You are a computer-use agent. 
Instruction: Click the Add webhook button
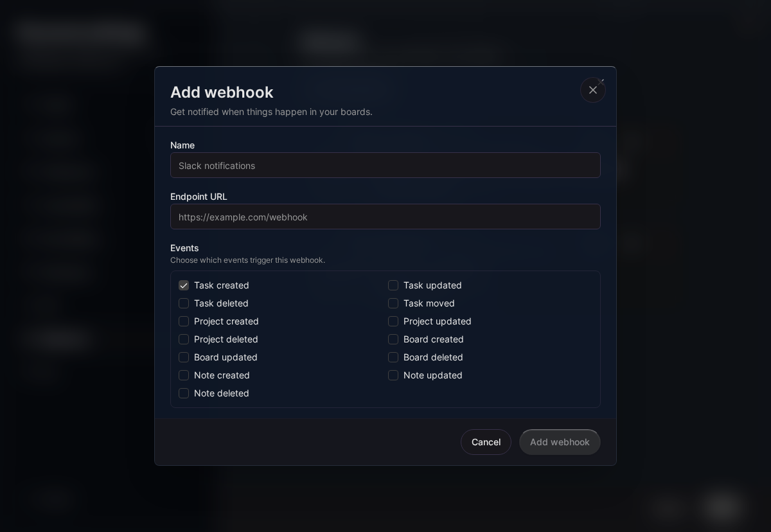click(x=560, y=442)
